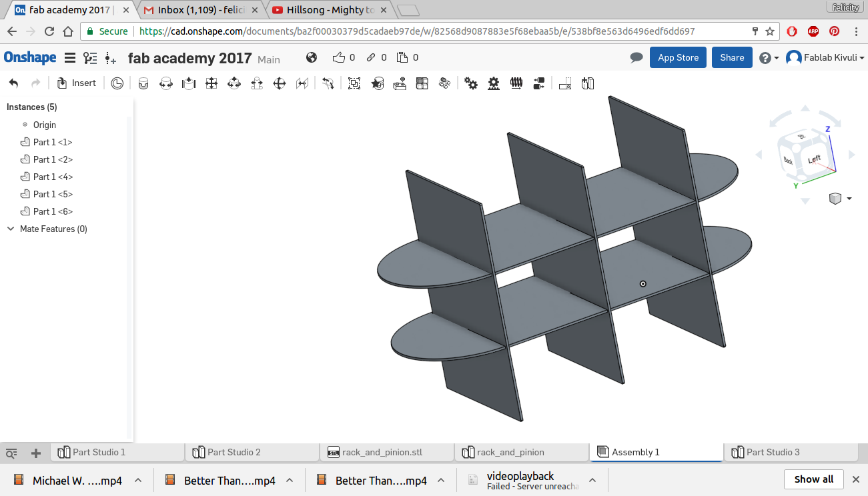
Task: Select Part 1 <5> in instances list
Action: point(53,194)
